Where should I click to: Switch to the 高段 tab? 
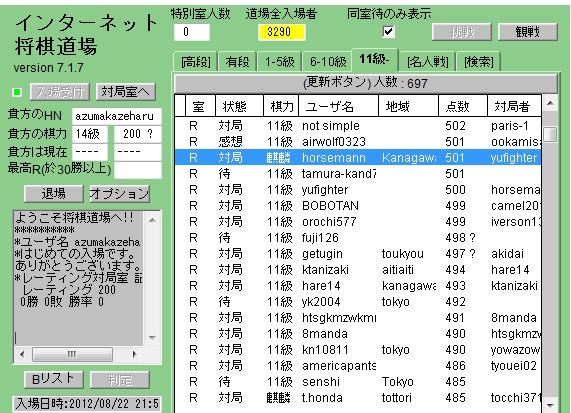click(196, 62)
